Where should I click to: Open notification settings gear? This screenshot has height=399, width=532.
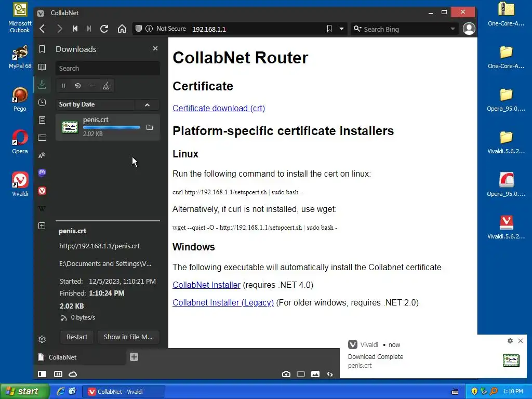[510, 341]
